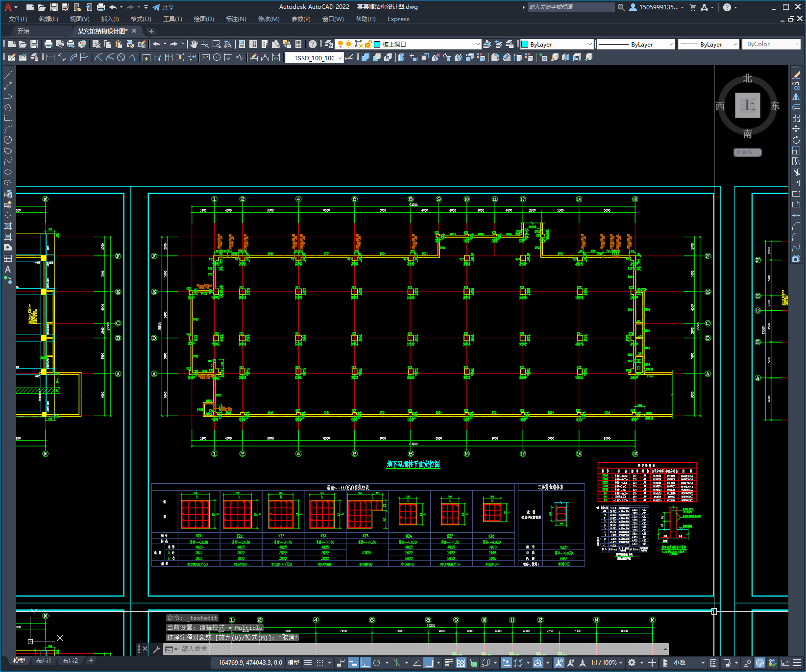This screenshot has height=672, width=806.
Task: Open the Layer Properties manager icon
Action: [x=329, y=44]
